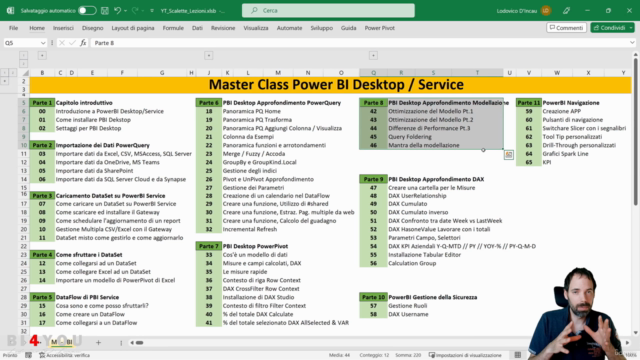Image resolution: width=640 pixels, height=360 pixels.
Task: Click cell 'Come creare un DataFlow'
Action: [90, 314]
